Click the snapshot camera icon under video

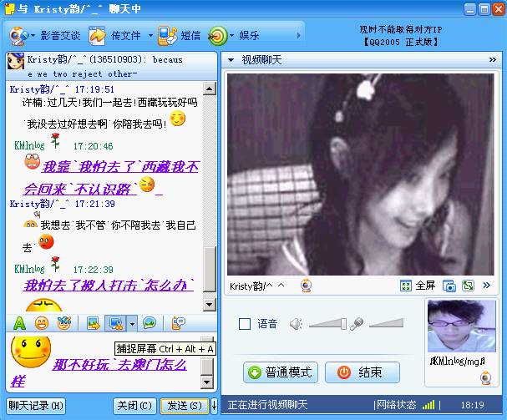point(449,286)
